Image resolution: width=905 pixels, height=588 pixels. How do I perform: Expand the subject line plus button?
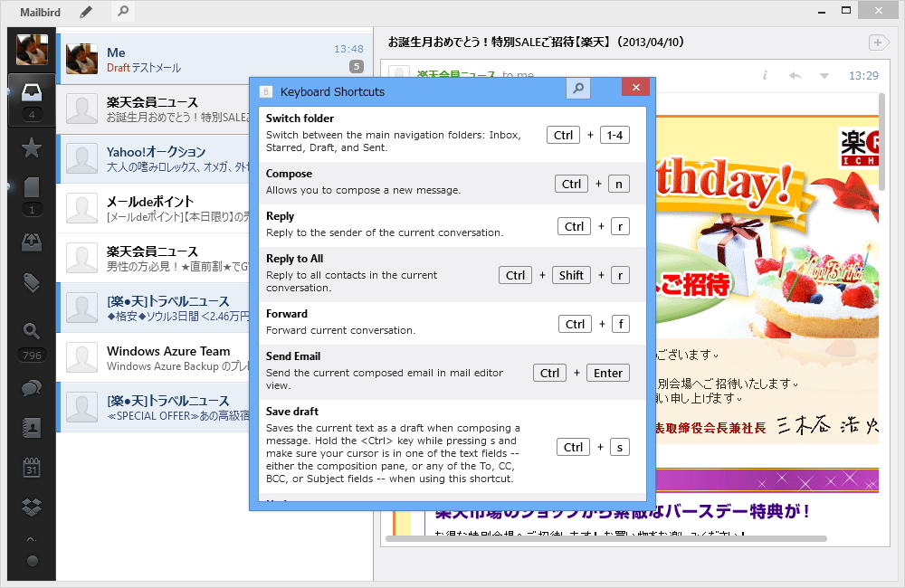point(878,42)
